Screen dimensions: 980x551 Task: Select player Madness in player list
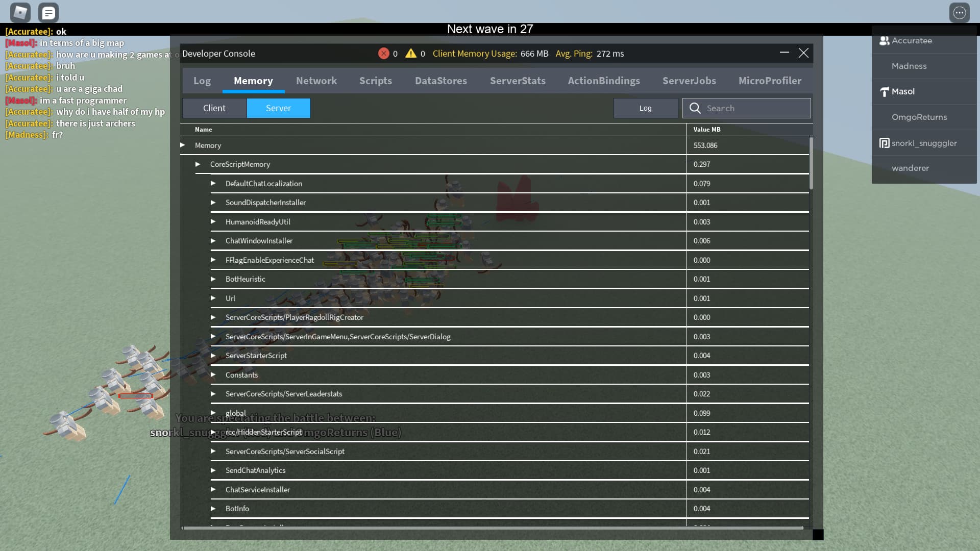[x=924, y=66]
